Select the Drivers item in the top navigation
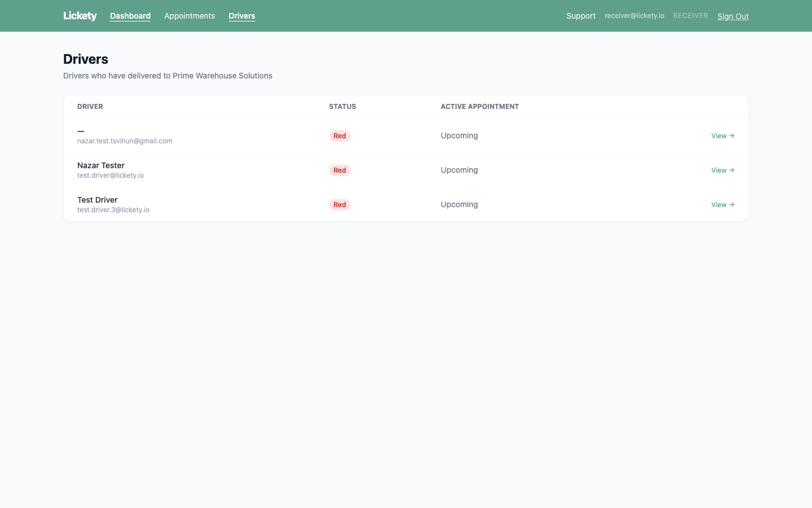Viewport: 812px width, 508px height. [241, 16]
